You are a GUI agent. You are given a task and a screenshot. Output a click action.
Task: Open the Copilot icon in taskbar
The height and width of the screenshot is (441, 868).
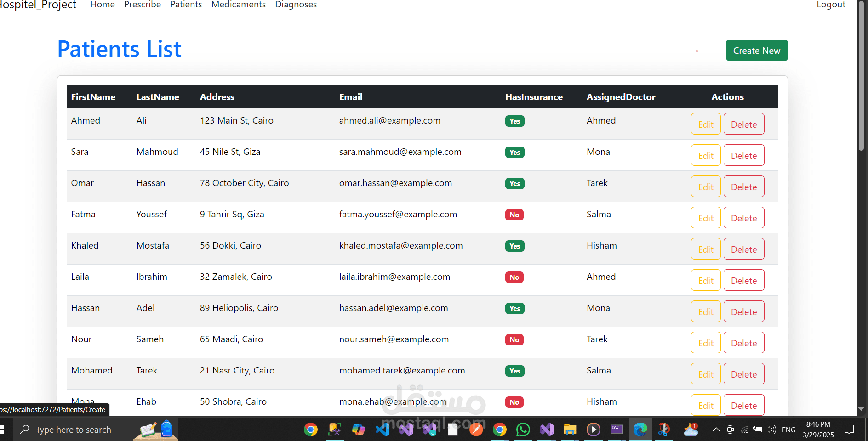tap(358, 430)
